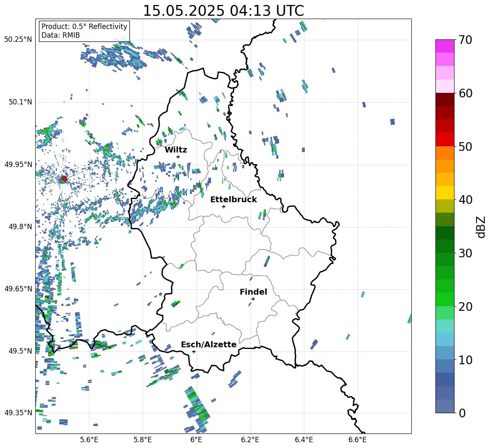Pick the dark red swatch just below 60 dBZ
Viewport: 491px width, 448px height.
pyautogui.click(x=445, y=99)
